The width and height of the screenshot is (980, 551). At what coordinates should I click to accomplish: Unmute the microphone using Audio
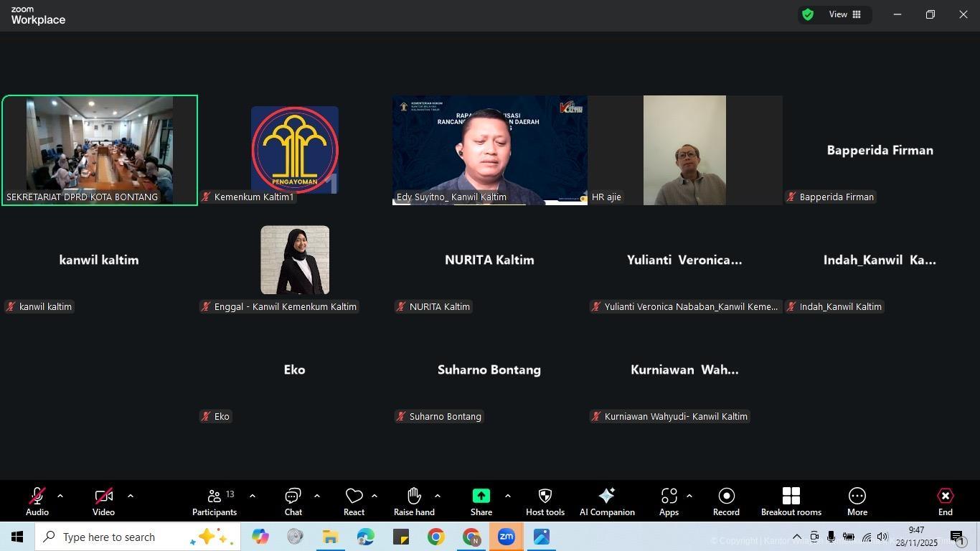click(37, 501)
